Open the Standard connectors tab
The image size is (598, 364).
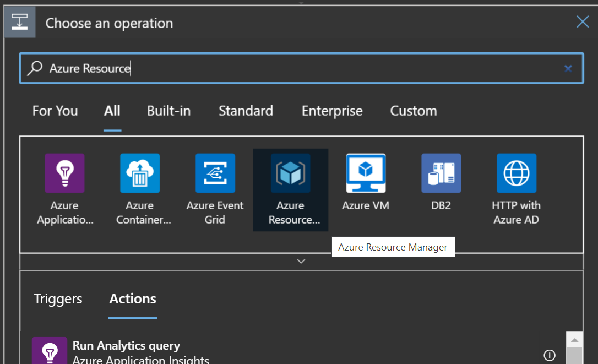click(x=246, y=111)
